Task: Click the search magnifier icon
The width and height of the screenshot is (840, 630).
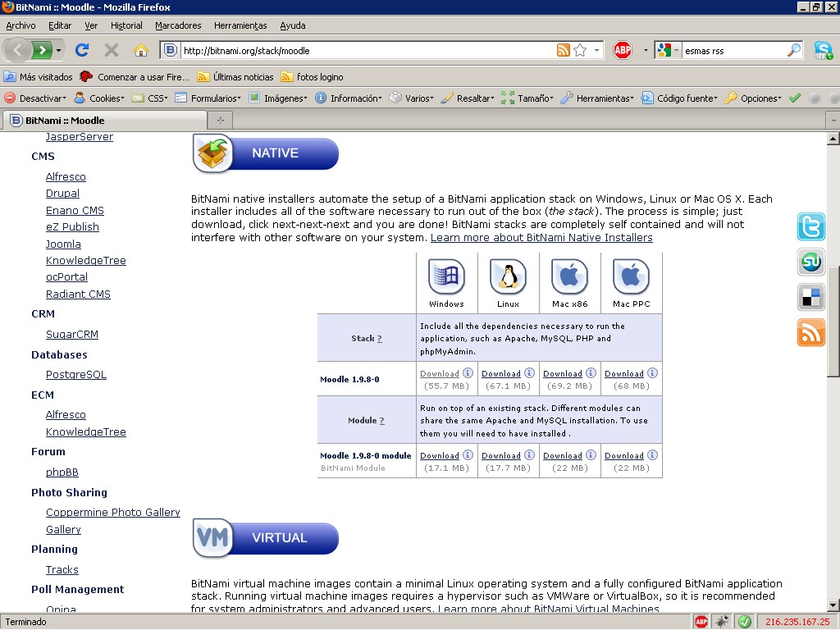Action: click(x=794, y=50)
